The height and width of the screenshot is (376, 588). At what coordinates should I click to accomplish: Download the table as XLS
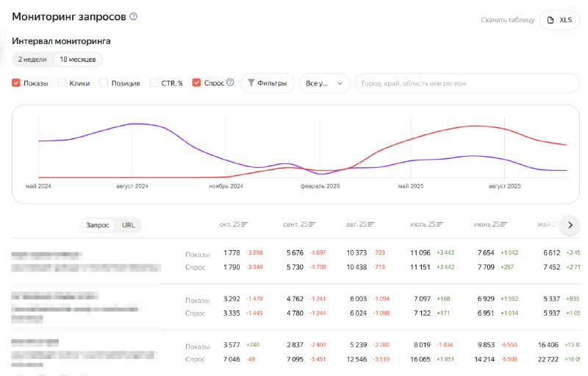pos(559,20)
